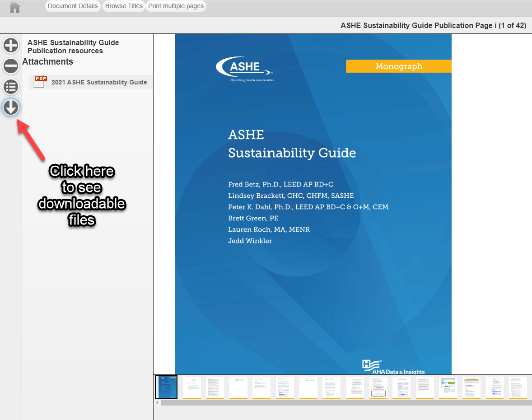The width and height of the screenshot is (532, 420).
Task: Click the ASHE Sustainability Guide Publication resources heading
Action: point(73,47)
